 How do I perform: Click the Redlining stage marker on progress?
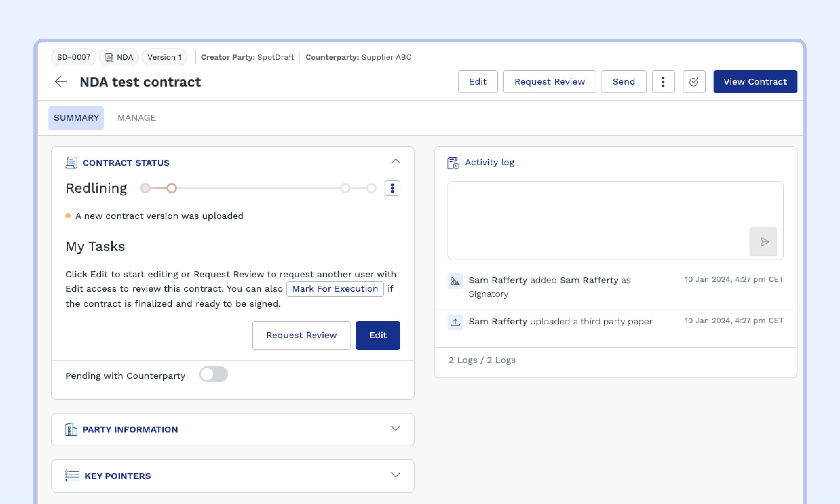(x=171, y=188)
